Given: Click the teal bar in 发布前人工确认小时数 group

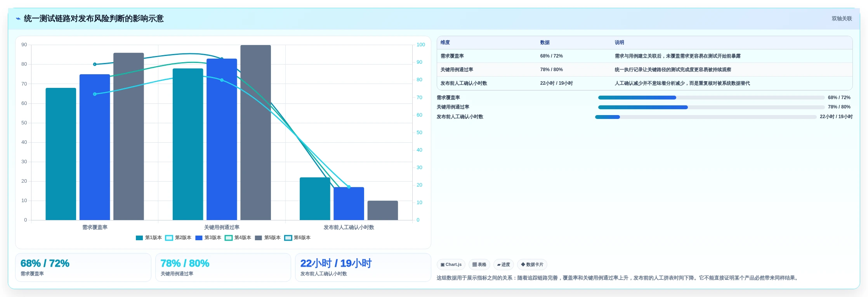Looking at the screenshot, I should 315,199.
